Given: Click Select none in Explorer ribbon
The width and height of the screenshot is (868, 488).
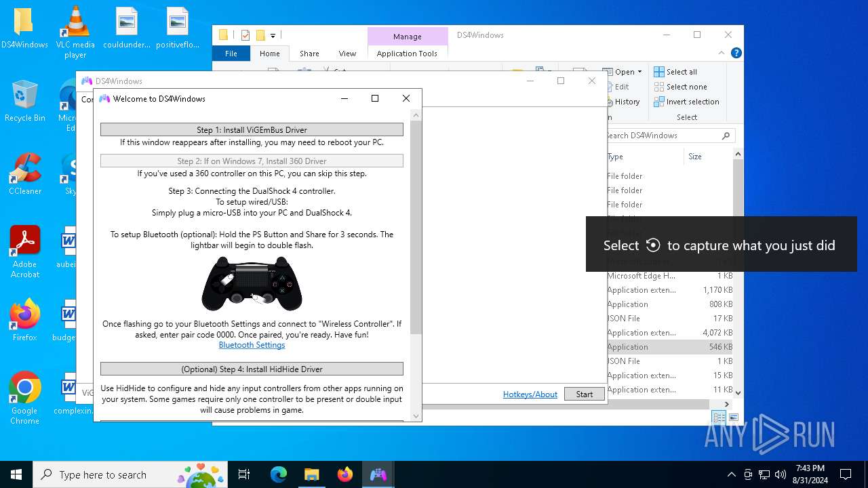Looking at the screenshot, I should click(680, 87).
